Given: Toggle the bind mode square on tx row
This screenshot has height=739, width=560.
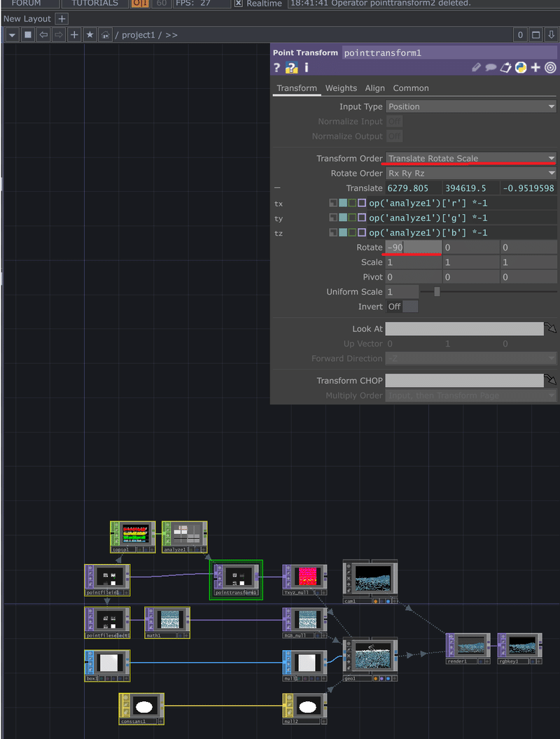Looking at the screenshot, I should [x=362, y=203].
